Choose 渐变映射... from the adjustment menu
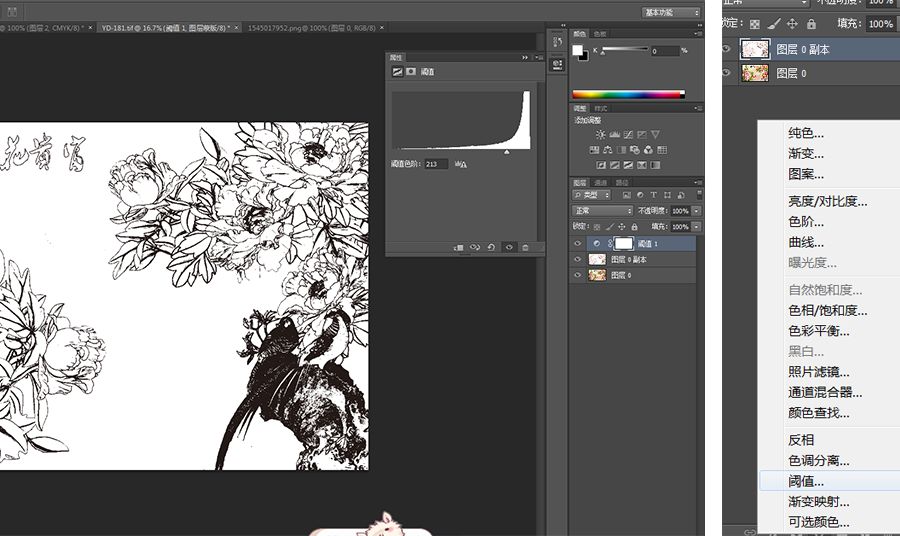The width and height of the screenshot is (900, 536). [x=818, y=502]
